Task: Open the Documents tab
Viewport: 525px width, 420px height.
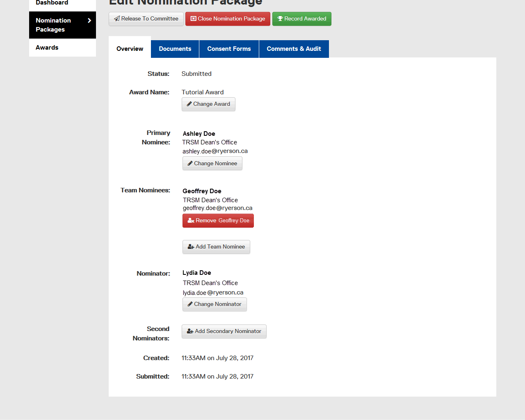Action: (175, 49)
